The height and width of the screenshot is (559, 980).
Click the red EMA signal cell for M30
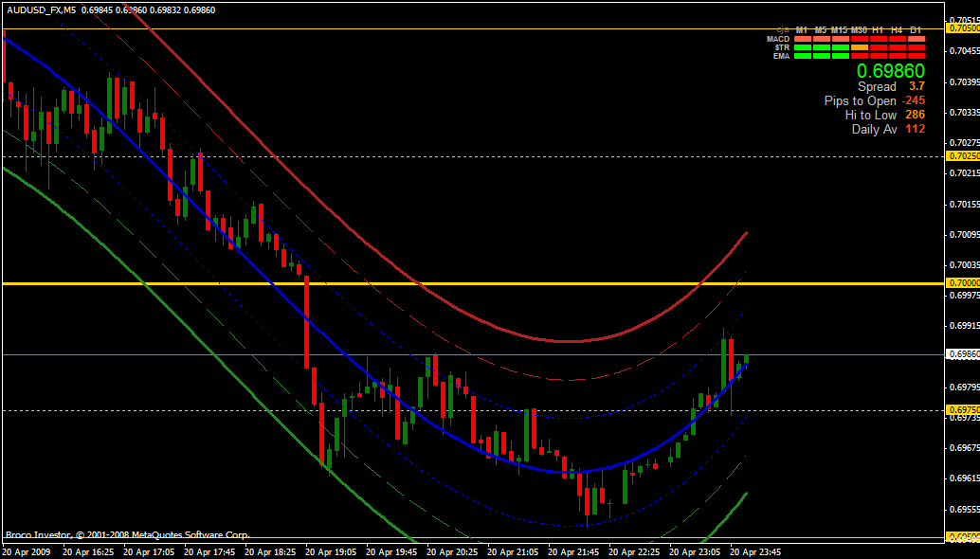[x=860, y=56]
